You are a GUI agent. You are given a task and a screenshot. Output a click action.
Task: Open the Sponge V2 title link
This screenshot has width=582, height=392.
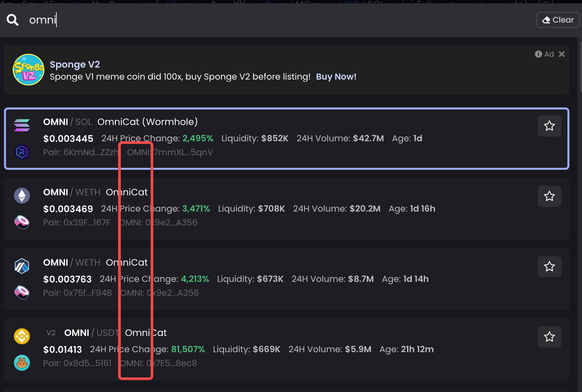[75, 64]
